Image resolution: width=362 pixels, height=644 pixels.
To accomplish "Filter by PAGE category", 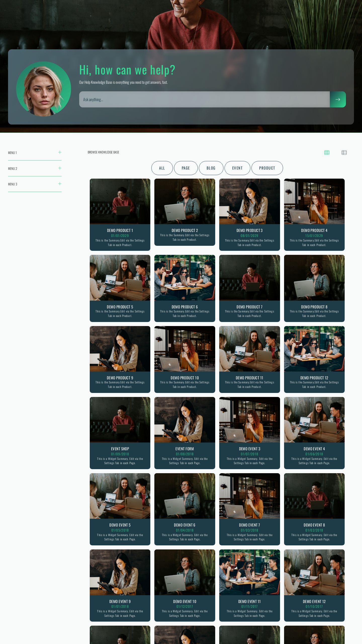I will 186,168.
